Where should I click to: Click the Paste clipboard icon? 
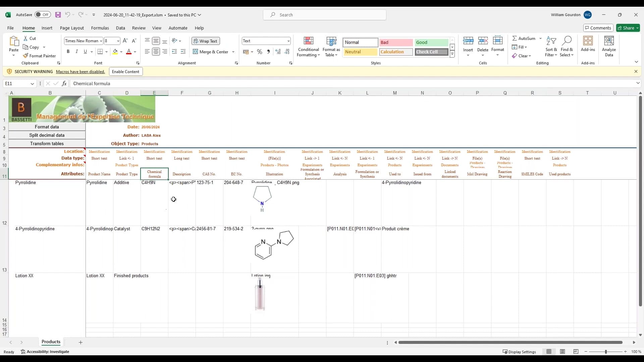click(x=14, y=41)
